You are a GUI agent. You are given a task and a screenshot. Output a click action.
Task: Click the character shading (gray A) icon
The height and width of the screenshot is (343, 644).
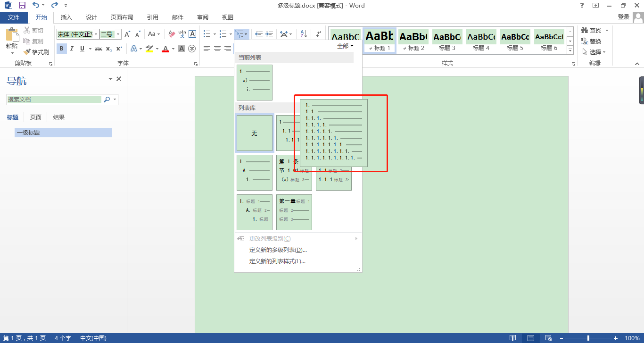182,49
